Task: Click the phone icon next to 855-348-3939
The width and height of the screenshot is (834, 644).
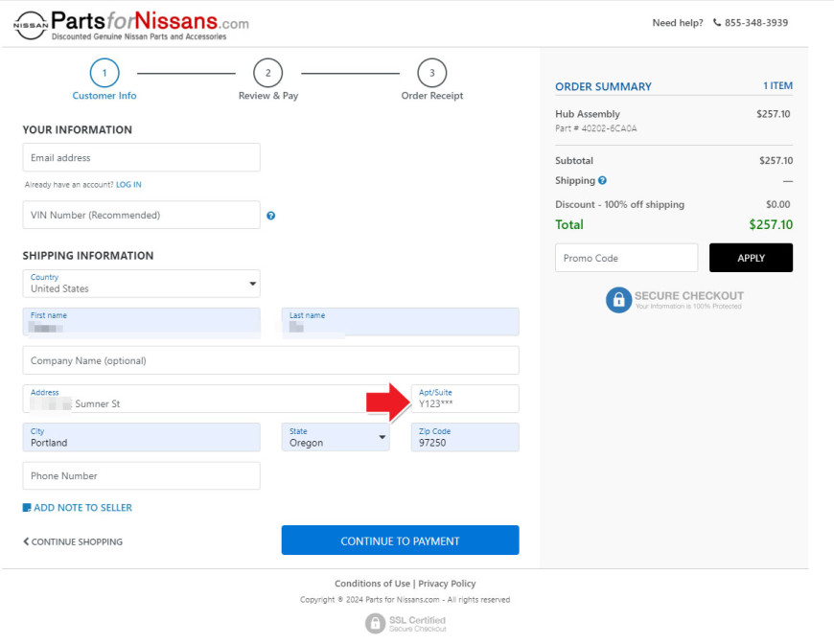Action: pyautogui.click(x=717, y=22)
